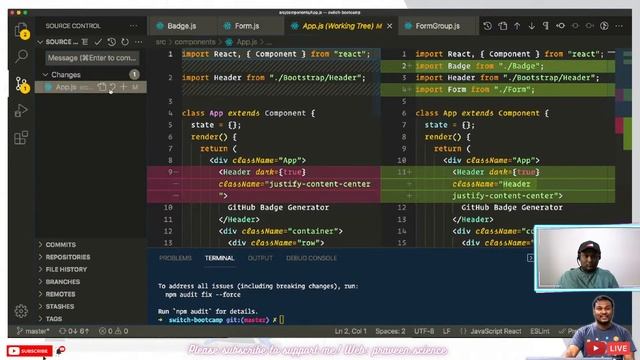
Task: Click the webcam video thumbnail
Action: click(x=588, y=258)
